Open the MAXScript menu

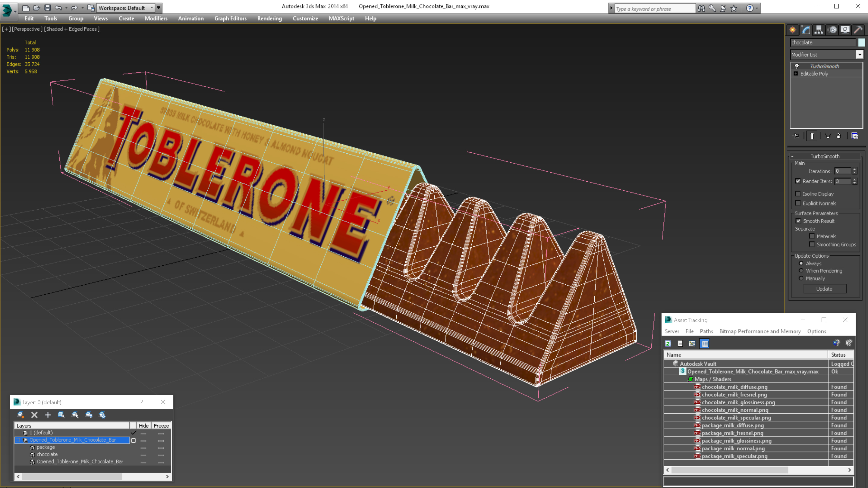click(341, 18)
